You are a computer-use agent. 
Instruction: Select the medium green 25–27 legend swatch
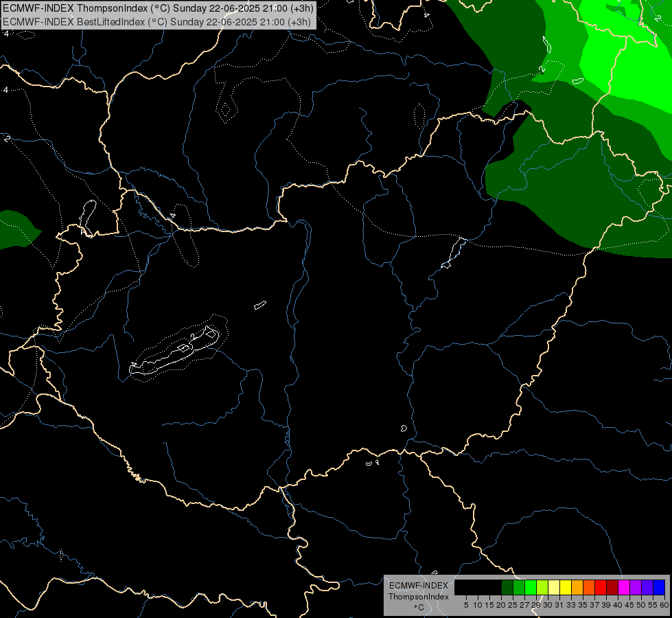[519, 587]
